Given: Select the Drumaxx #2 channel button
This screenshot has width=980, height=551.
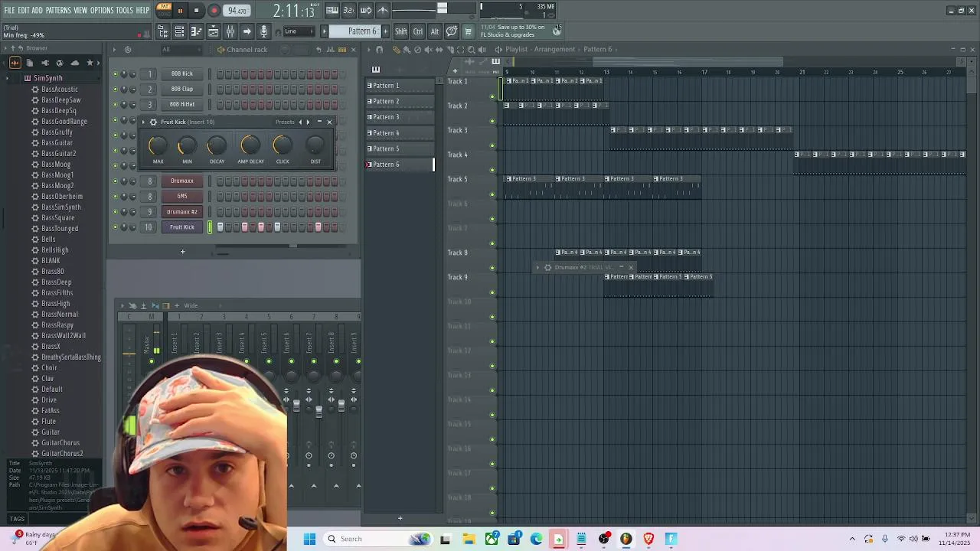Looking at the screenshot, I should pos(182,212).
